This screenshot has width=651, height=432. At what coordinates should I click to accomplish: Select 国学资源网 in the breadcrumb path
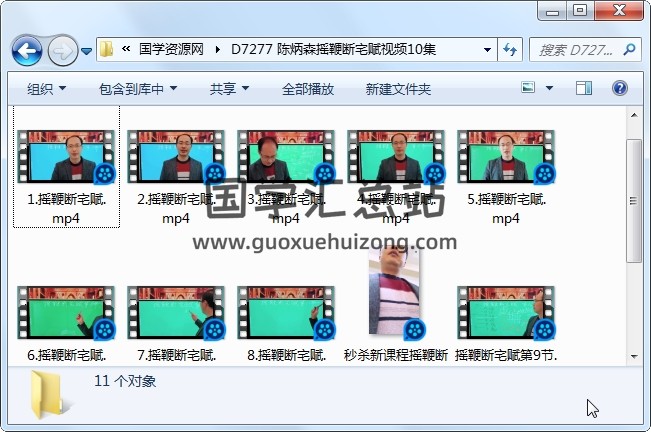171,49
